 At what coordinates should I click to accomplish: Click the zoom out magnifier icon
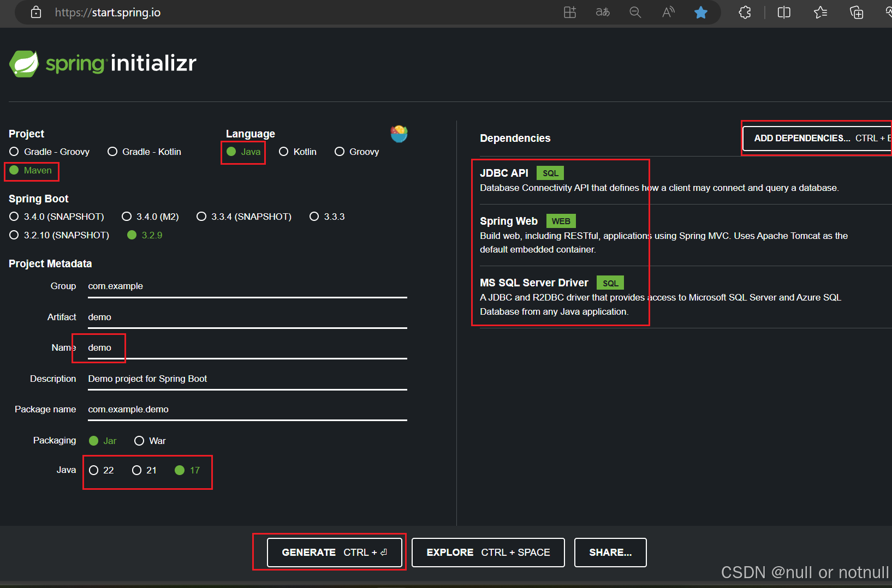635,12
